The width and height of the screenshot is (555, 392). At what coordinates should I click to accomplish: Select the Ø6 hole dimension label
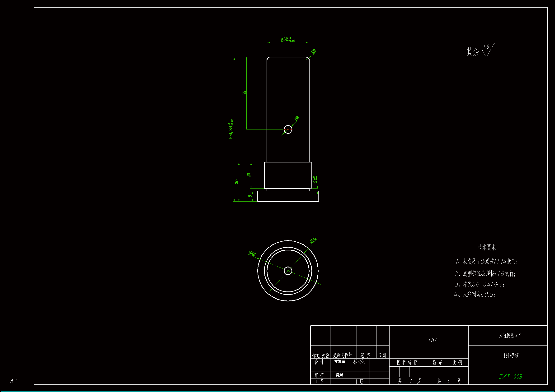coord(297,118)
